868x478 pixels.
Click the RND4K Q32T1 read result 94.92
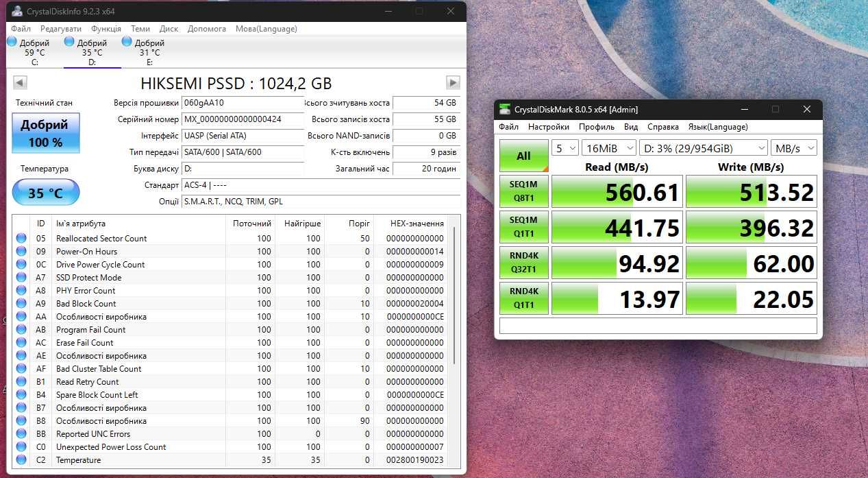[x=617, y=263]
